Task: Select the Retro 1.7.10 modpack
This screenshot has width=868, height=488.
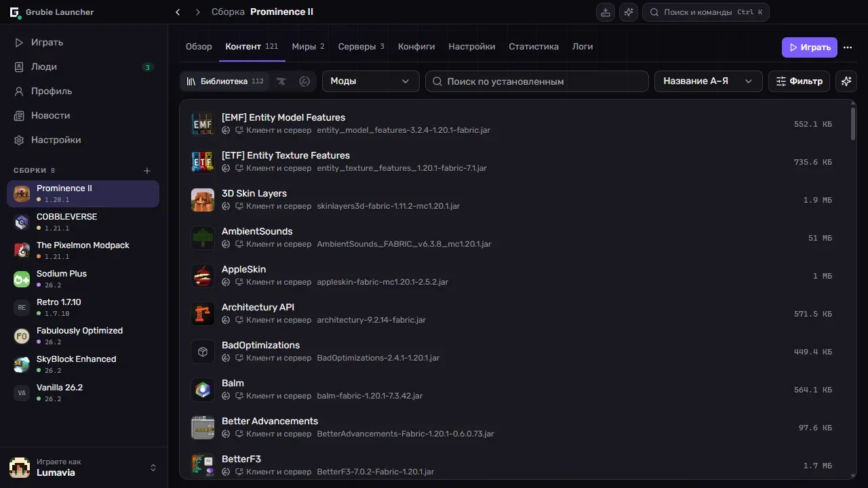Action: click(x=83, y=308)
